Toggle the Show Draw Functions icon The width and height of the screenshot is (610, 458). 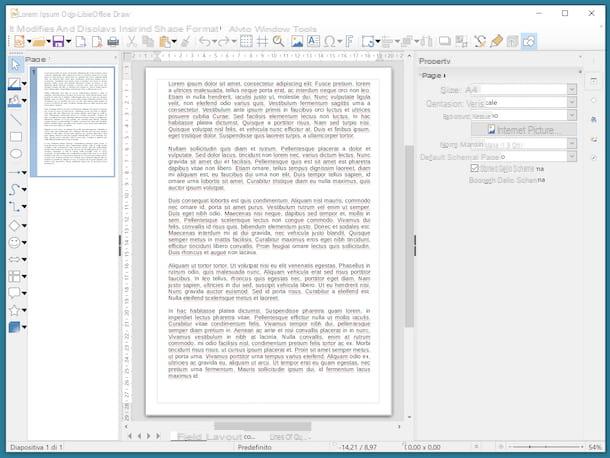point(529,41)
